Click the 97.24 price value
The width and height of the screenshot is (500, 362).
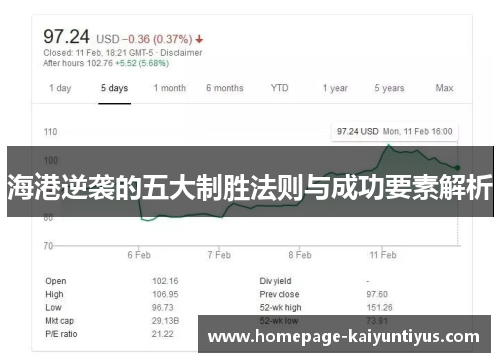click(x=66, y=36)
